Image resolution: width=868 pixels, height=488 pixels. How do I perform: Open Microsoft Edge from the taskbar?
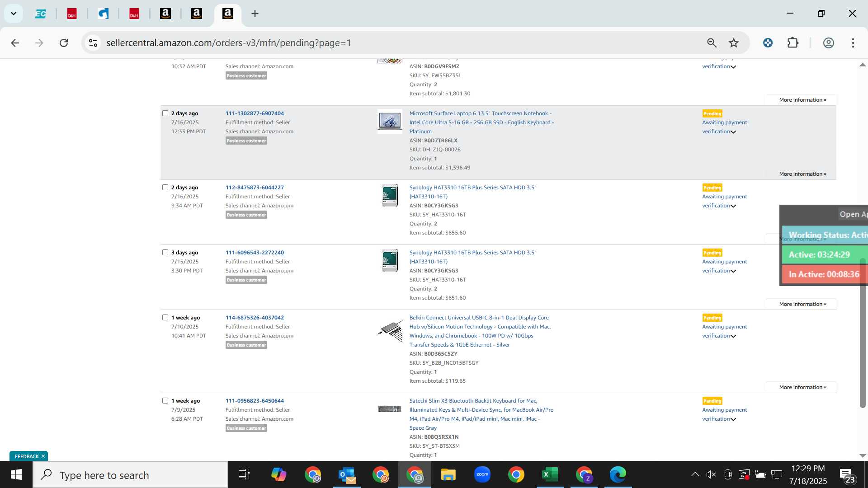click(618, 474)
